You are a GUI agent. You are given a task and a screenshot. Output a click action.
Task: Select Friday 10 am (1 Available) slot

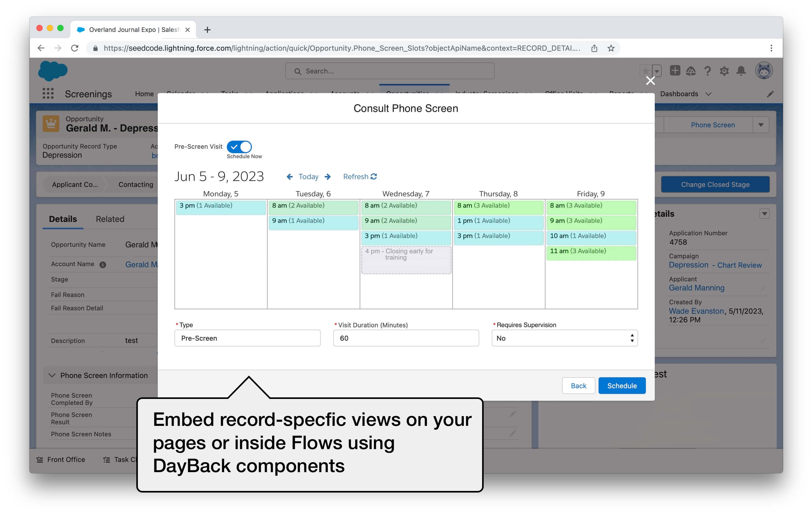[x=591, y=238]
